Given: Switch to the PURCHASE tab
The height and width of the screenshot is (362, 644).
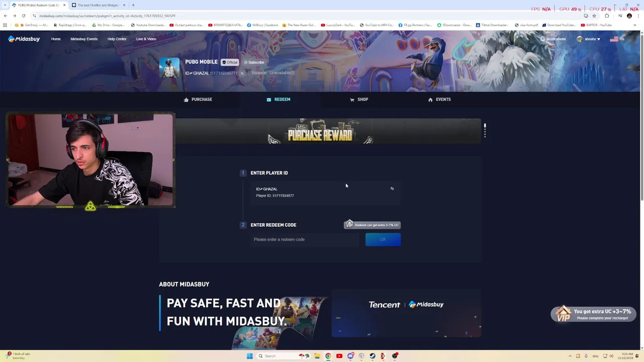Looking at the screenshot, I should pos(198,100).
